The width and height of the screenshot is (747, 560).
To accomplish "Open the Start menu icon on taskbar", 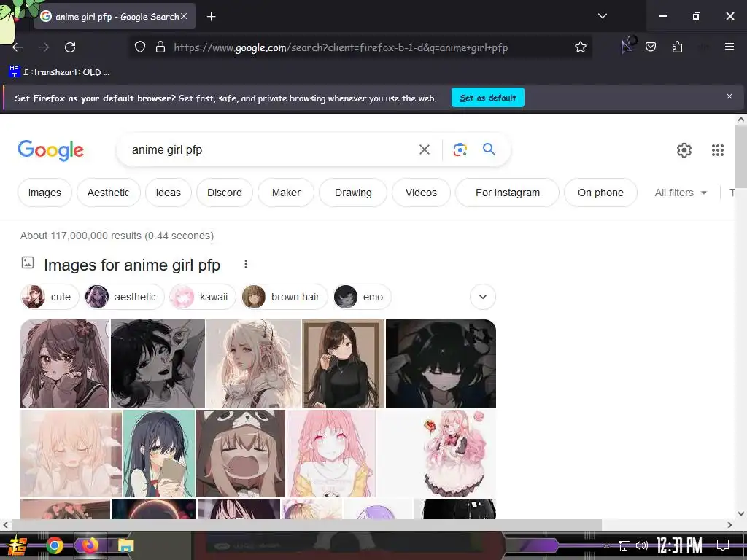I will pyautogui.click(x=17, y=545).
